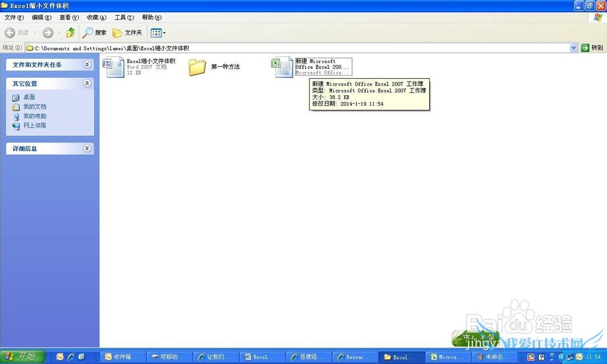Open the 工具(T) menu

click(x=124, y=18)
